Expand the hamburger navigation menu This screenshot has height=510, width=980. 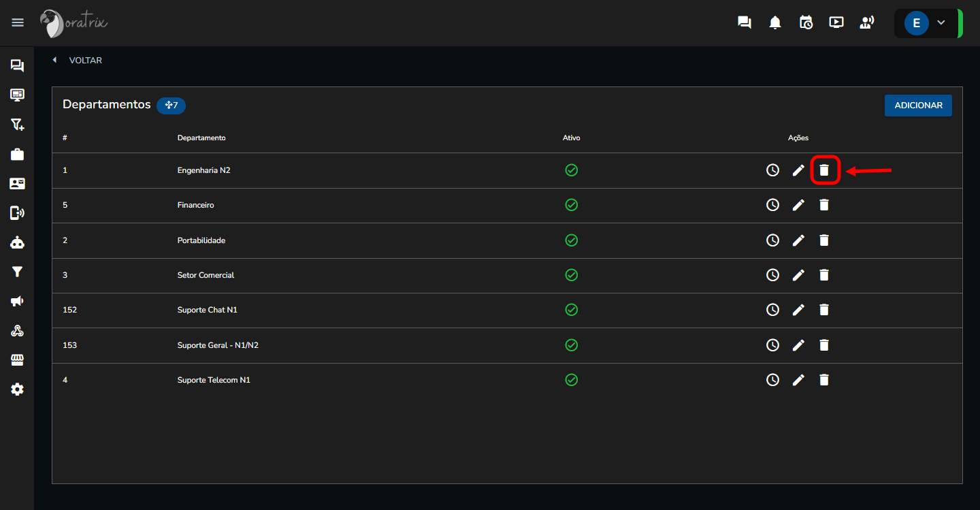(18, 23)
